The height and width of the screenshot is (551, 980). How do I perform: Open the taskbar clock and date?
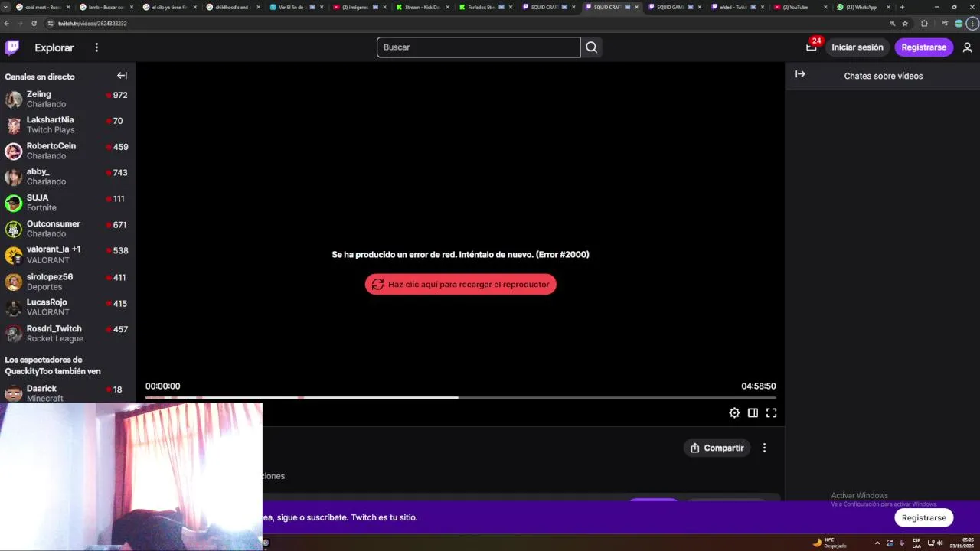tap(962, 543)
